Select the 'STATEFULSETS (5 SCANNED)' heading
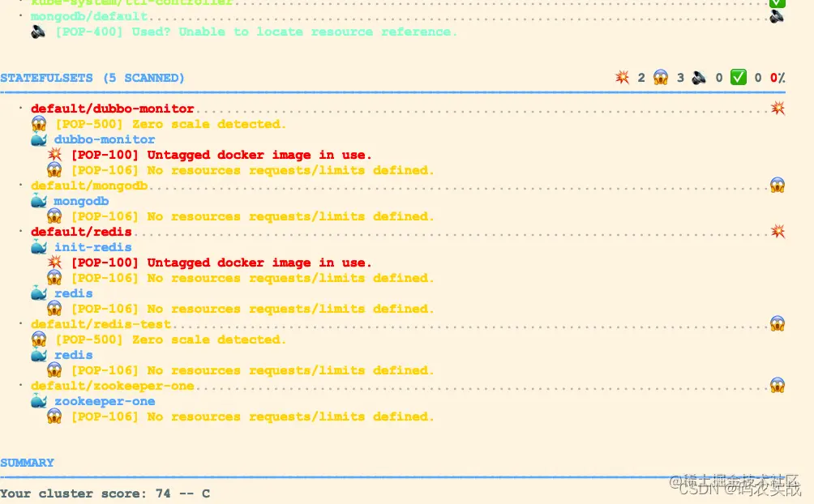This screenshot has width=814, height=504. [92, 78]
